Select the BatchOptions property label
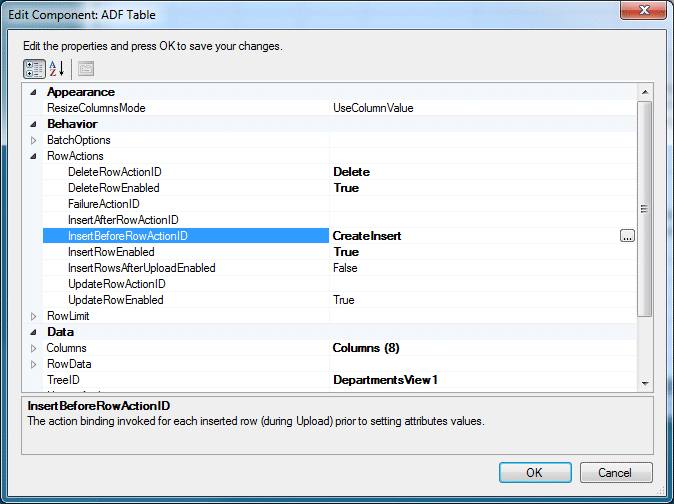Image resolution: width=674 pixels, height=504 pixels. pos(79,140)
